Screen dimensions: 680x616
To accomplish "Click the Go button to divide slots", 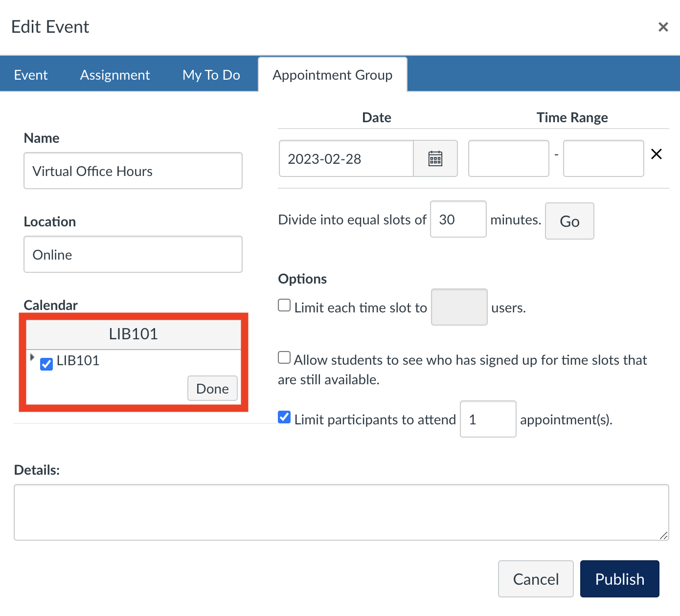I will pyautogui.click(x=569, y=221).
